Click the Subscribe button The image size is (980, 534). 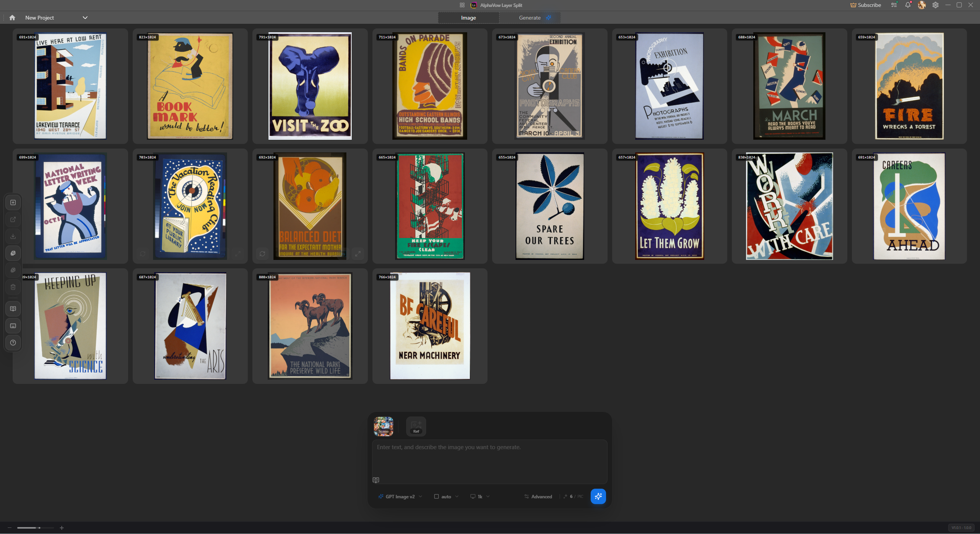866,5
